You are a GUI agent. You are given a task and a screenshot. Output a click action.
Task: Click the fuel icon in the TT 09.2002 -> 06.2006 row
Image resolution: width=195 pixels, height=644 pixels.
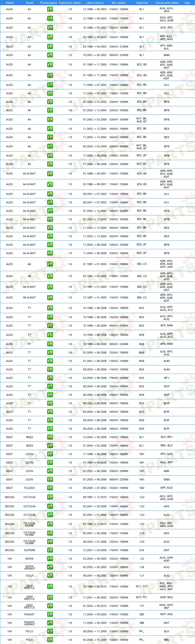[50, 369]
